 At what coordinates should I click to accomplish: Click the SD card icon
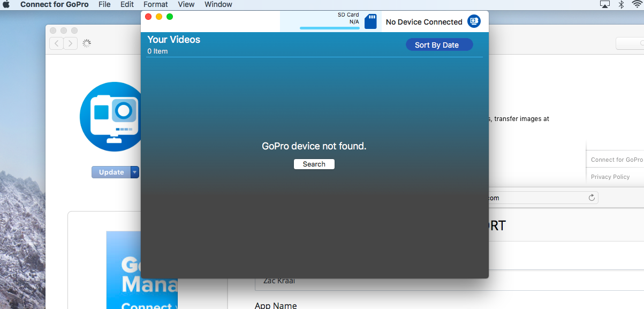[x=370, y=21]
